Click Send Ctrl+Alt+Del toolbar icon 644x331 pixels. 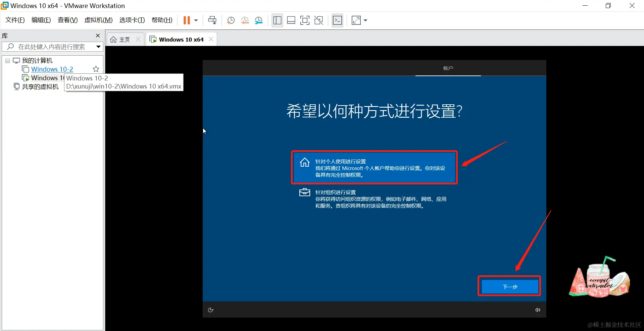pos(212,20)
